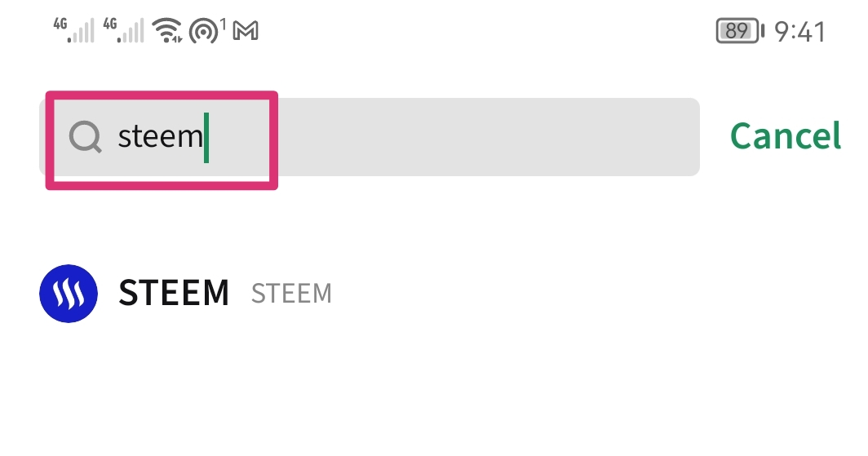868x456 pixels.
Task: Select the bold STEEM coin name
Action: [x=174, y=294]
